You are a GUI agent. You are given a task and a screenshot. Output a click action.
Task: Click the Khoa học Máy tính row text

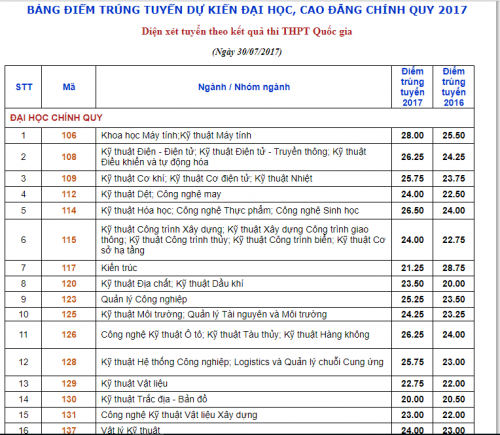pyautogui.click(x=176, y=135)
